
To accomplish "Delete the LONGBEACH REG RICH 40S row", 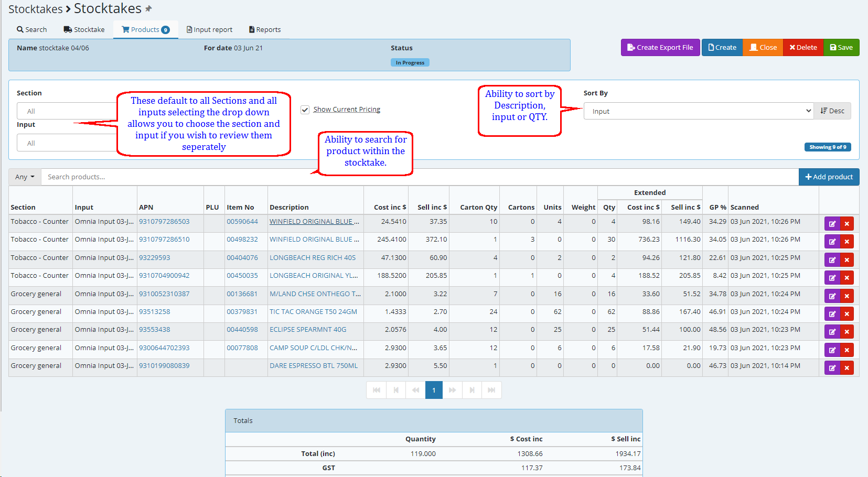I will (846, 260).
